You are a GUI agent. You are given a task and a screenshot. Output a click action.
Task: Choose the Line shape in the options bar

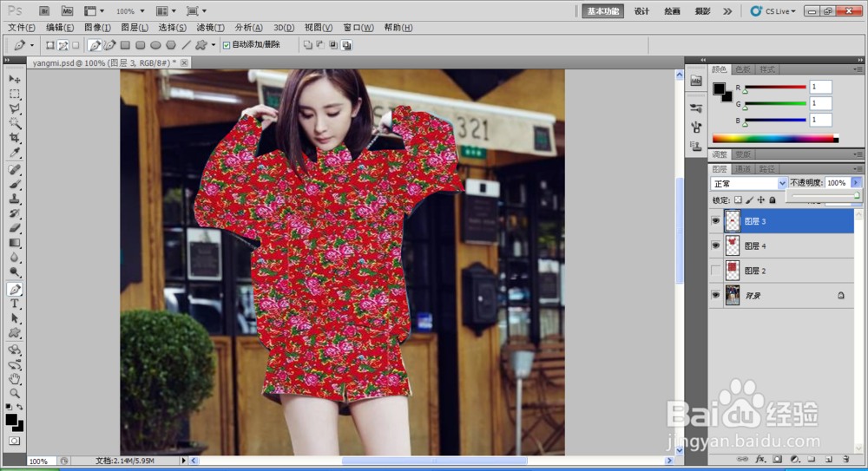[186, 45]
